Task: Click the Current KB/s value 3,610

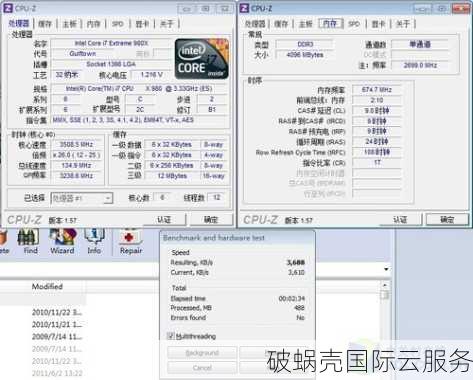Action: coord(296,273)
